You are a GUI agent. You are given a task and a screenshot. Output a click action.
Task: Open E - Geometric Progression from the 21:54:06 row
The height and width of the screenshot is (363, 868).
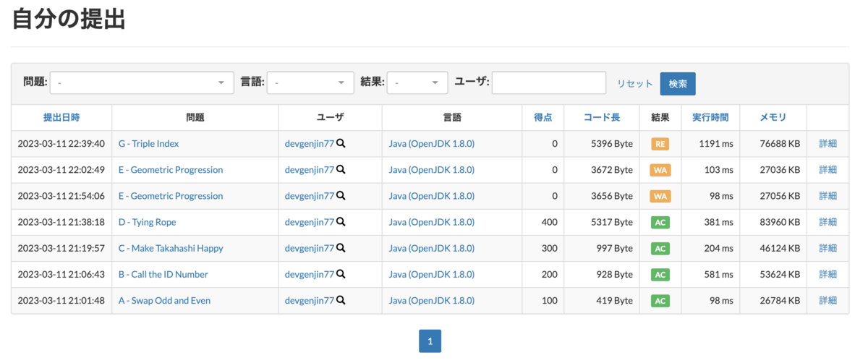[171, 196]
